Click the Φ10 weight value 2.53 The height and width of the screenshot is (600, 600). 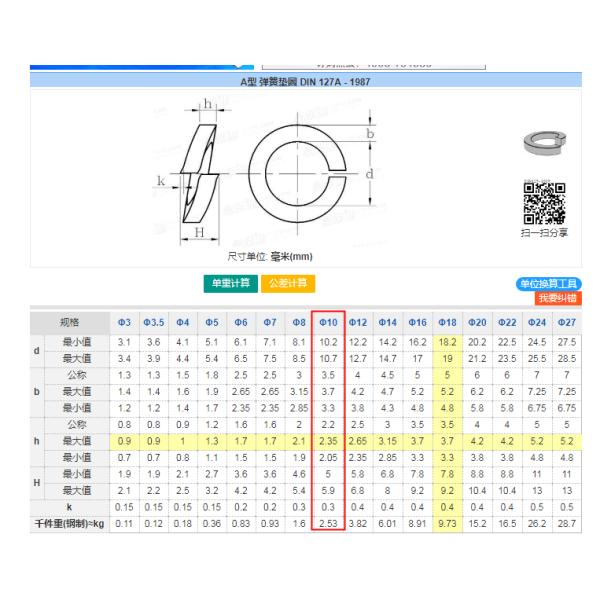(x=329, y=523)
